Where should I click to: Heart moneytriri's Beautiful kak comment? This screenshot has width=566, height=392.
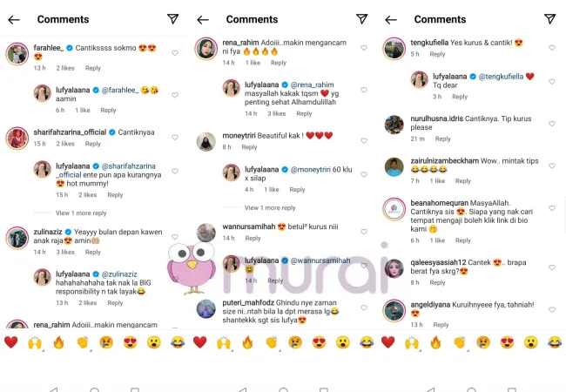point(364,141)
